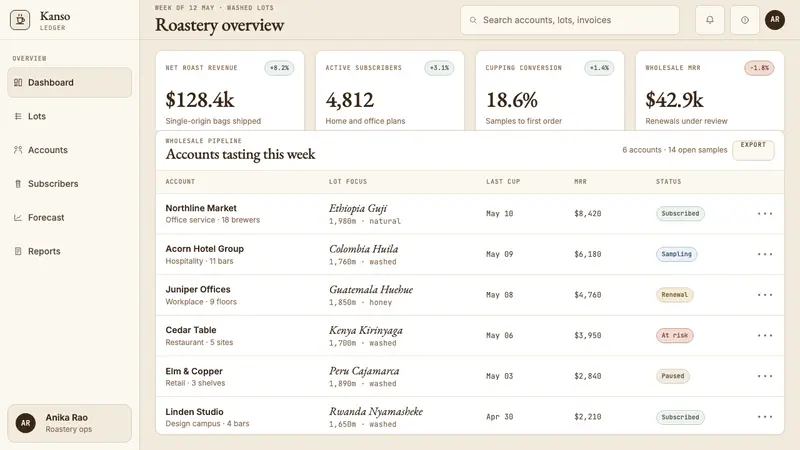Click the Kanso coffee cup logo

20,20
